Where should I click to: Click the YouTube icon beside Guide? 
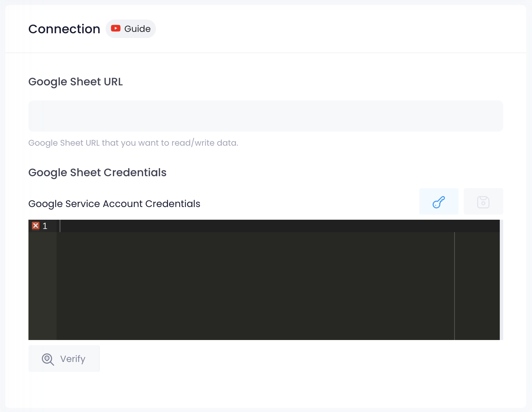pyautogui.click(x=116, y=28)
